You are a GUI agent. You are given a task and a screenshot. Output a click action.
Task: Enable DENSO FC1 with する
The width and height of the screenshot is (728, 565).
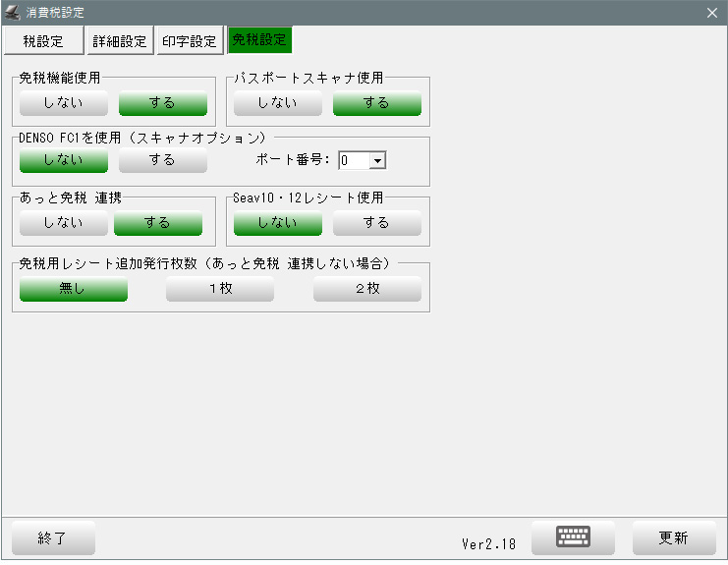click(162, 160)
